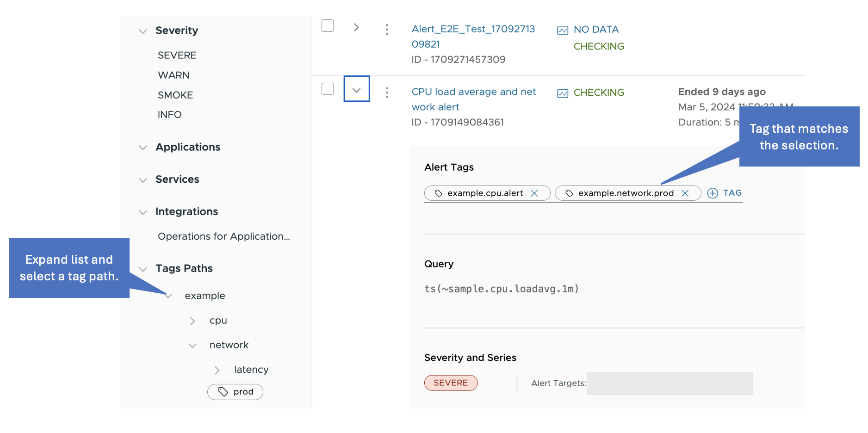This screenshot has height=433, width=868.
Task: Expand the Alert_E2E_Test alert row
Action: [356, 27]
